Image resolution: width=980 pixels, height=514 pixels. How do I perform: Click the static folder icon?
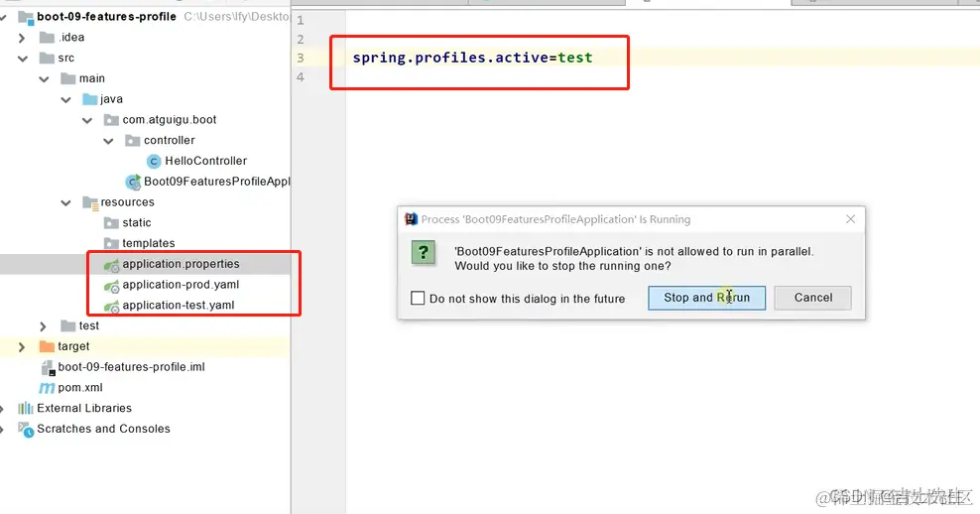111,223
